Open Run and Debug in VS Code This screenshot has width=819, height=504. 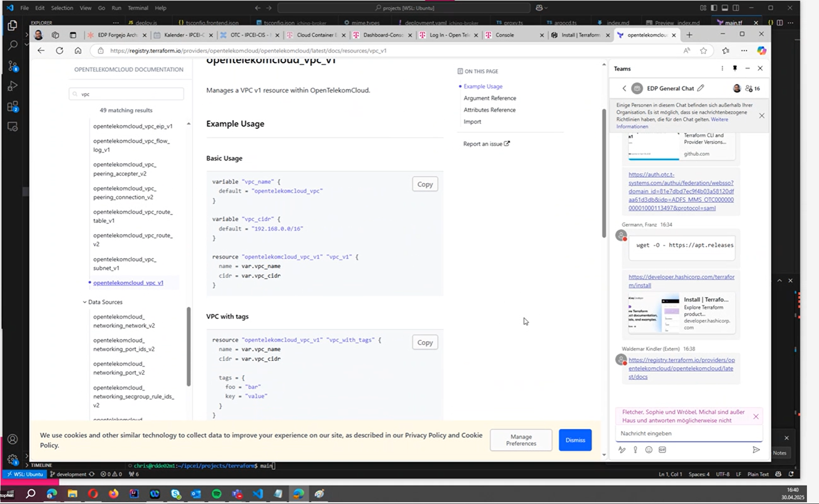click(x=13, y=86)
